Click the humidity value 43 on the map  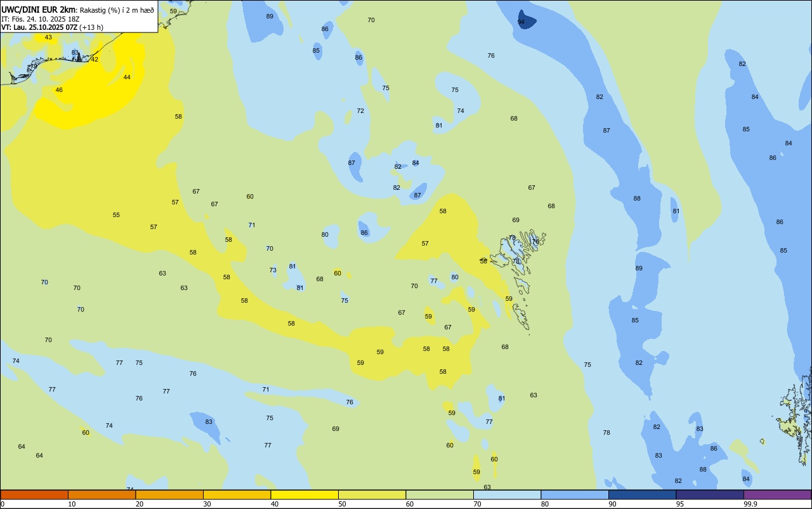point(48,37)
